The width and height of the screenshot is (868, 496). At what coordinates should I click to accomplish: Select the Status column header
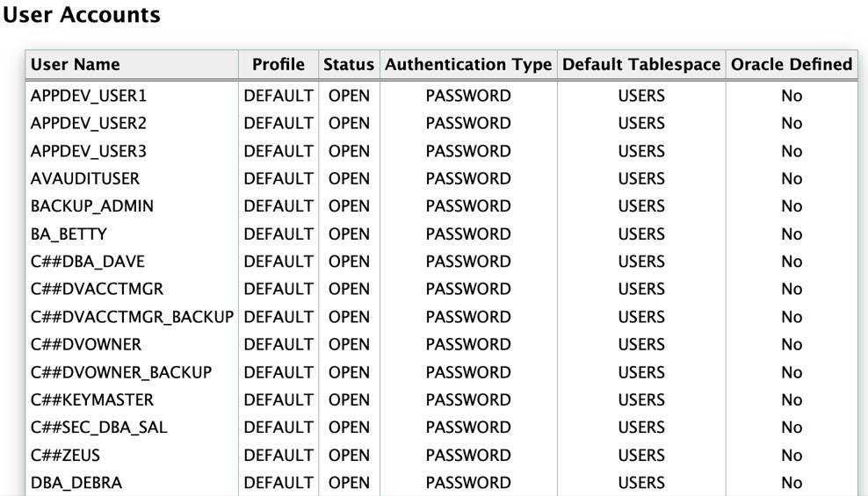pos(349,65)
